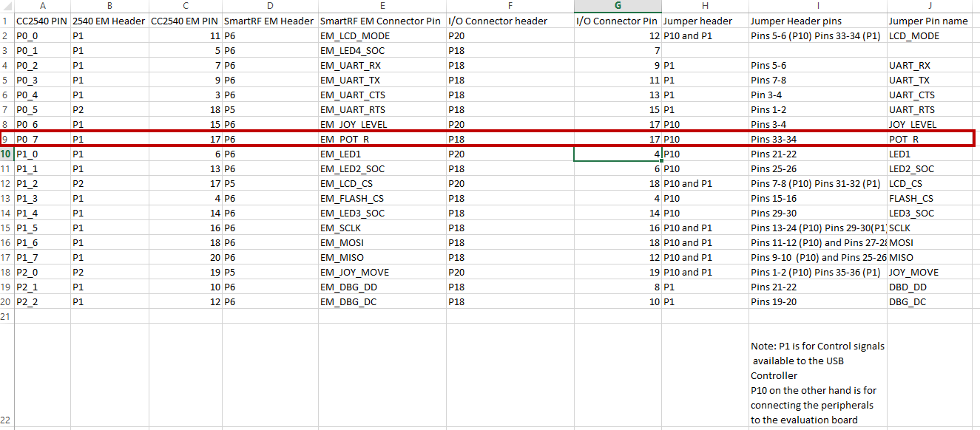The image size is (980, 430).
Task: Select column C header
Action: click(186, 6)
